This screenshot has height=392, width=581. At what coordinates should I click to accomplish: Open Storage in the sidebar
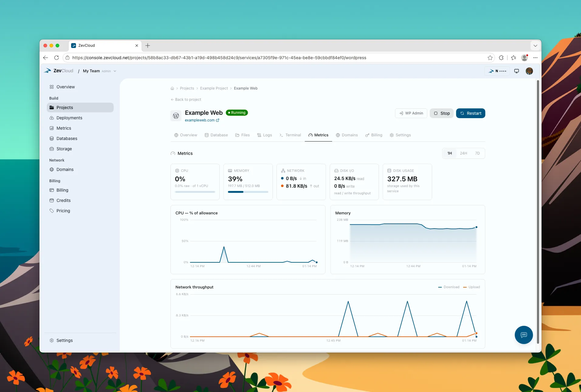(x=80, y=149)
